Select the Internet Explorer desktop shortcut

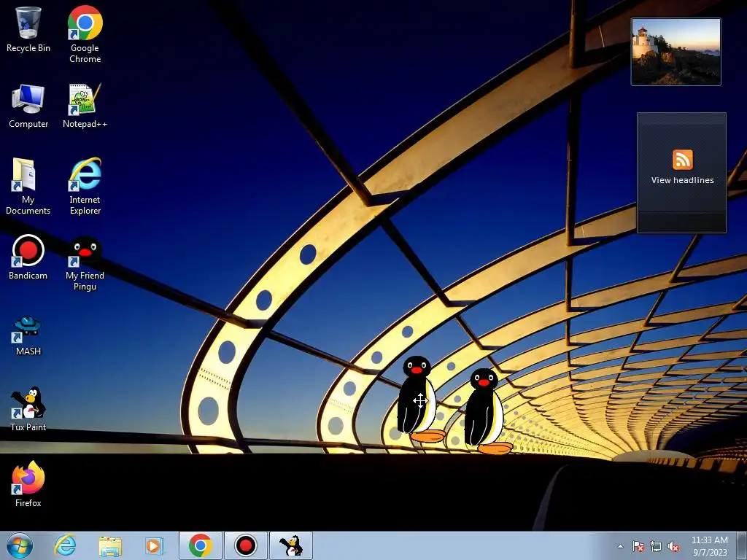click(x=85, y=186)
